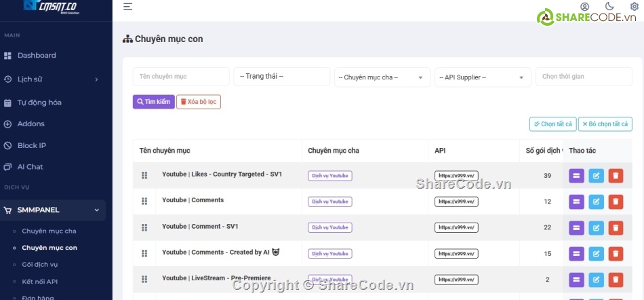
Task: Click the AI Chat bubbles icon
Action: (x=7, y=167)
